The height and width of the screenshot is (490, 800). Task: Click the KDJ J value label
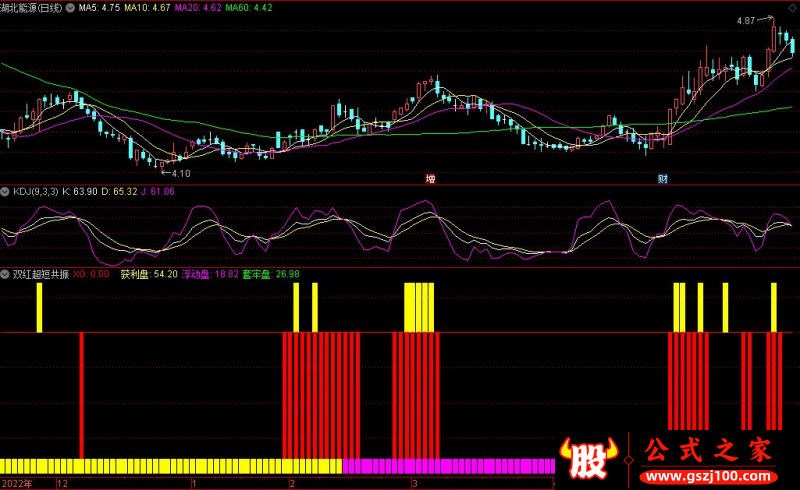tap(160, 191)
